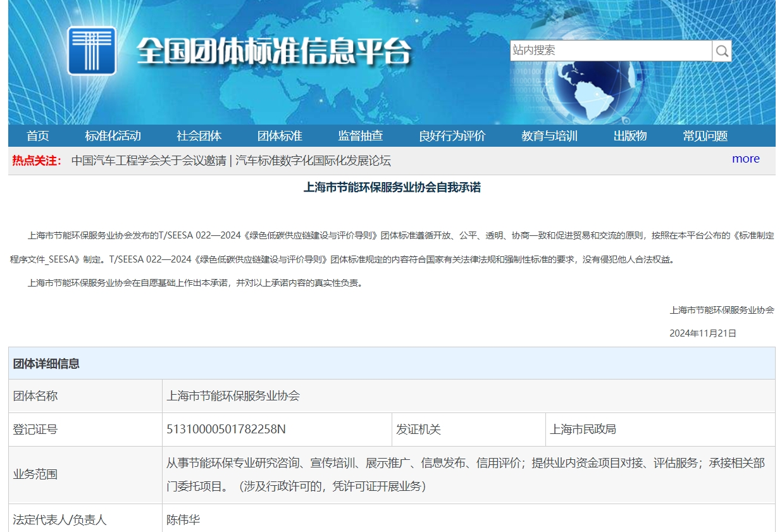Click the blue 'more' link

(x=745, y=159)
